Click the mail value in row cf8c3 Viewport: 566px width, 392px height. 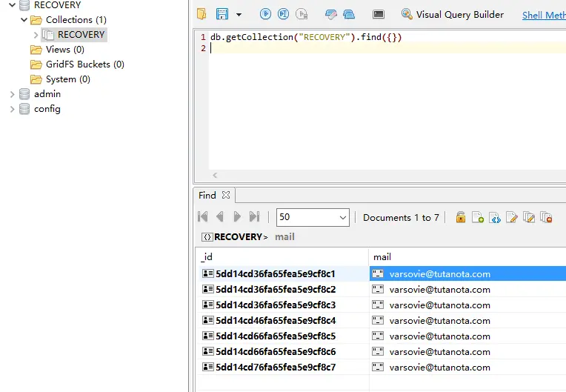[x=439, y=305]
